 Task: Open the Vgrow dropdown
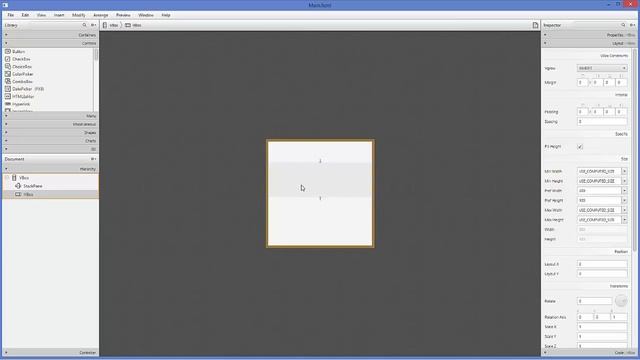pyautogui.click(x=602, y=68)
